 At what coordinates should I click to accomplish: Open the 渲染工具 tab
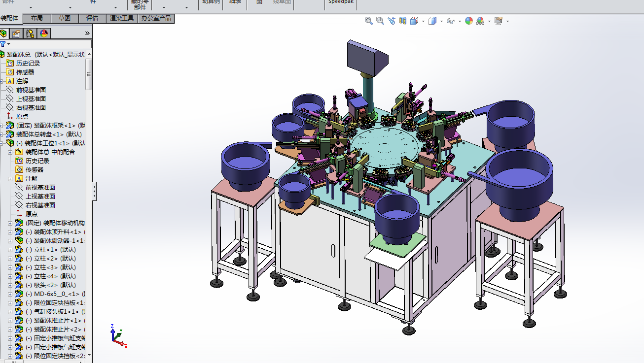[x=122, y=18]
